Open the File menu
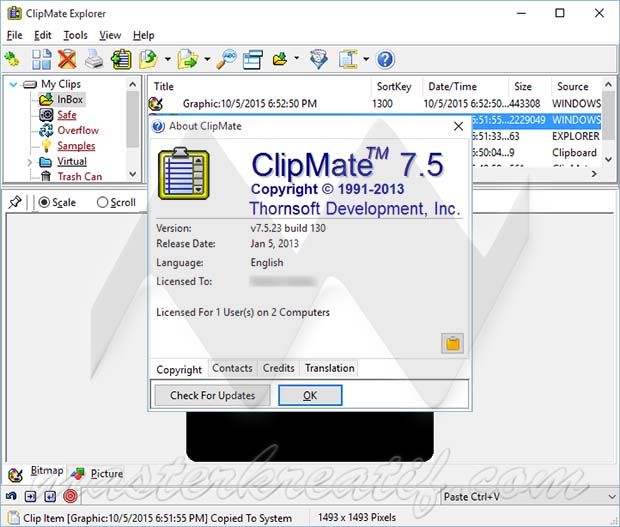 pyautogui.click(x=15, y=35)
